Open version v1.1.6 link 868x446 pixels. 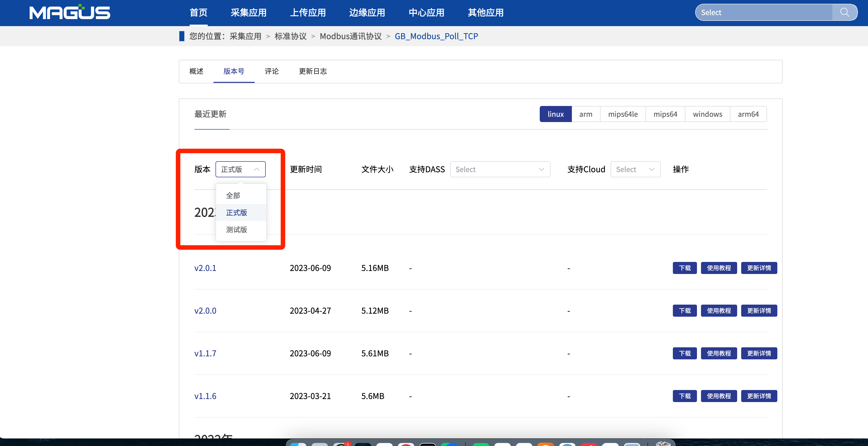205,396
